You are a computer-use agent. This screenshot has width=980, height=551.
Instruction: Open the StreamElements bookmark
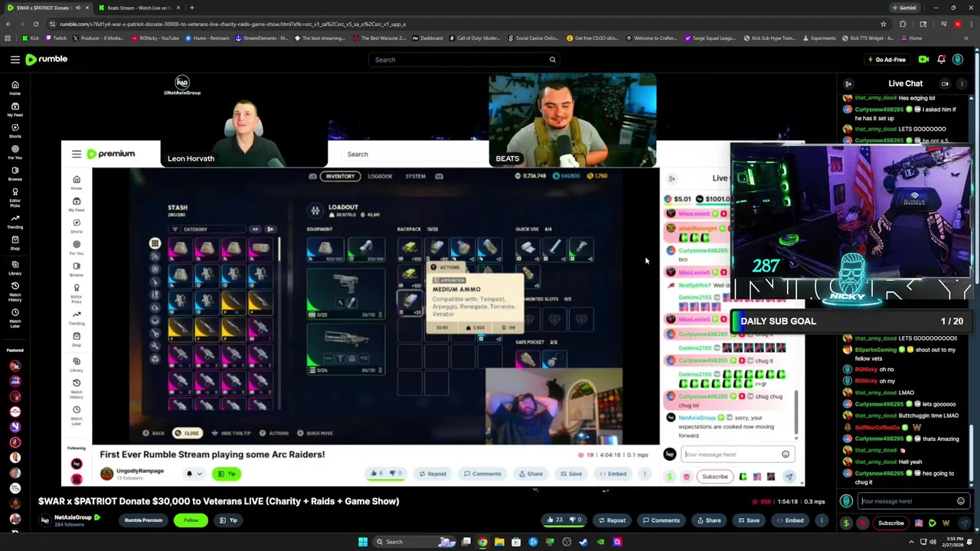(x=261, y=38)
